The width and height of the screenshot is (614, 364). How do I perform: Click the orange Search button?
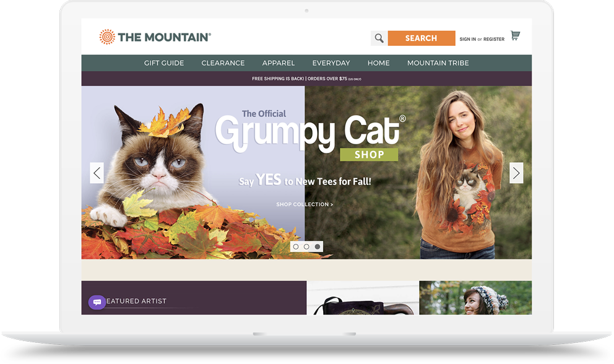click(x=422, y=38)
